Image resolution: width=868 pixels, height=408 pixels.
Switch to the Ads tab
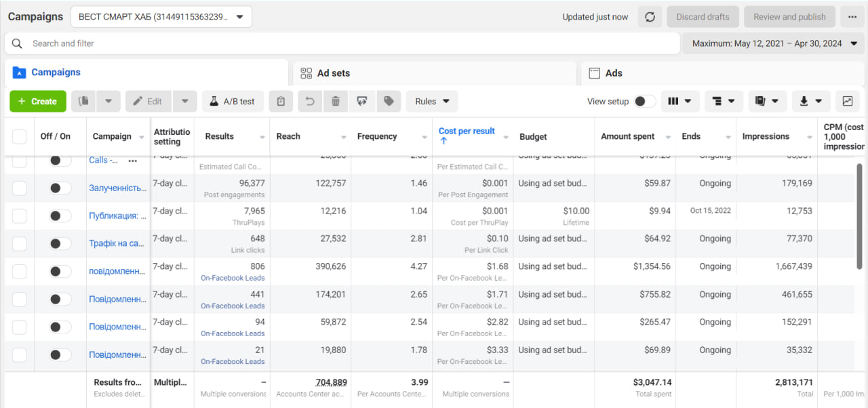pyautogui.click(x=723, y=73)
